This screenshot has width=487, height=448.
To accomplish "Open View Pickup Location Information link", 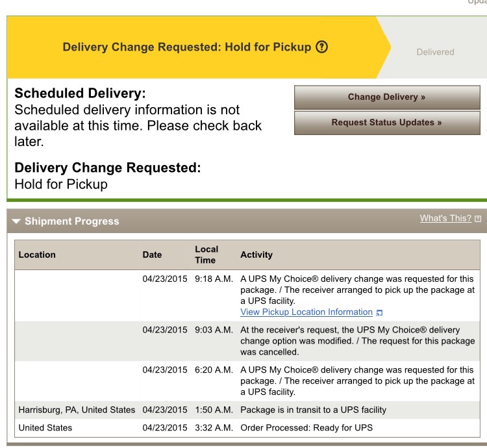I will point(306,312).
